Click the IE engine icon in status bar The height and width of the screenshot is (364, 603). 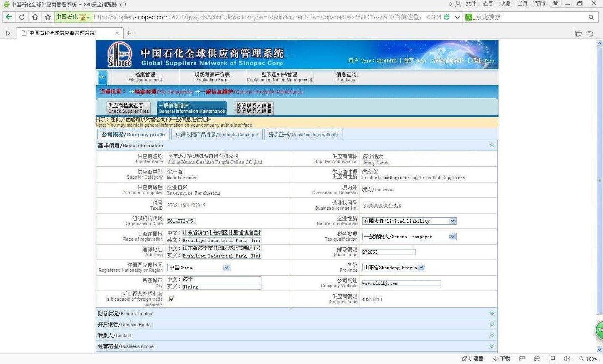pyautogui.click(x=537, y=359)
